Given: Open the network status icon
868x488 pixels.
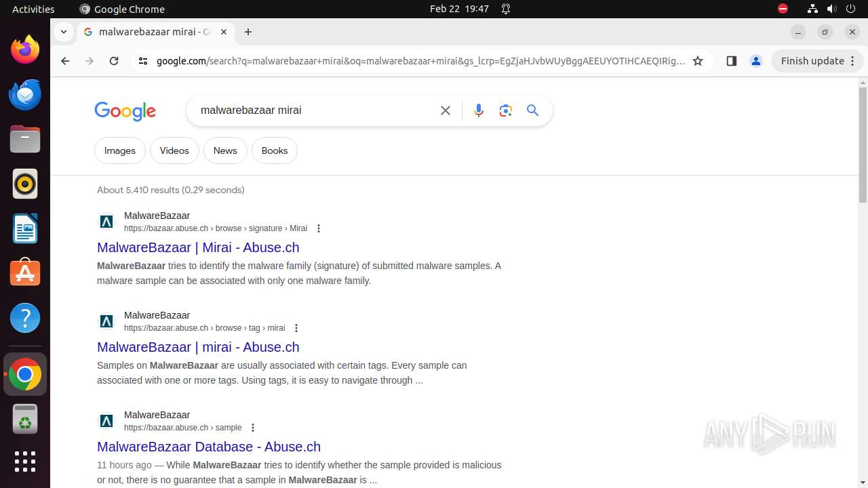Looking at the screenshot, I should click(812, 9).
